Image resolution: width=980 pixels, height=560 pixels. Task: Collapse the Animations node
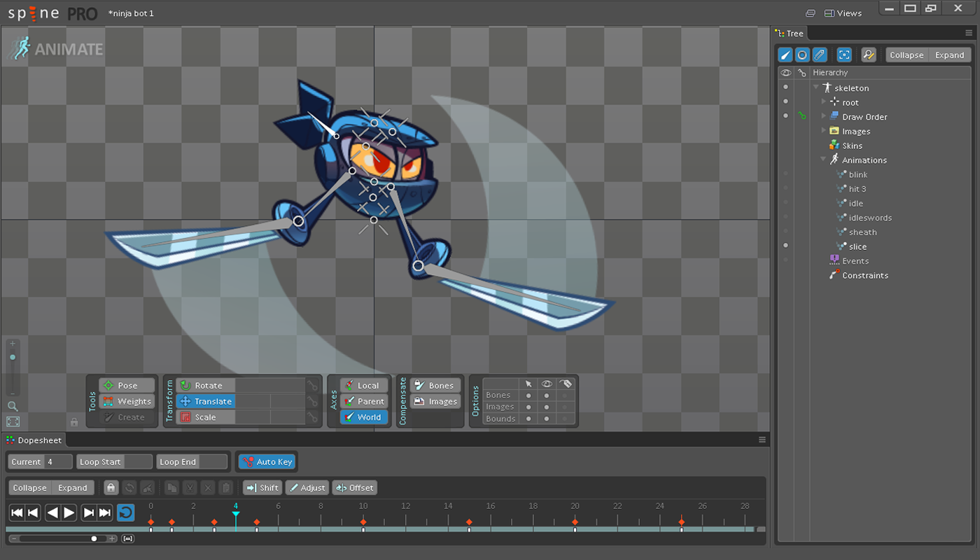824,160
